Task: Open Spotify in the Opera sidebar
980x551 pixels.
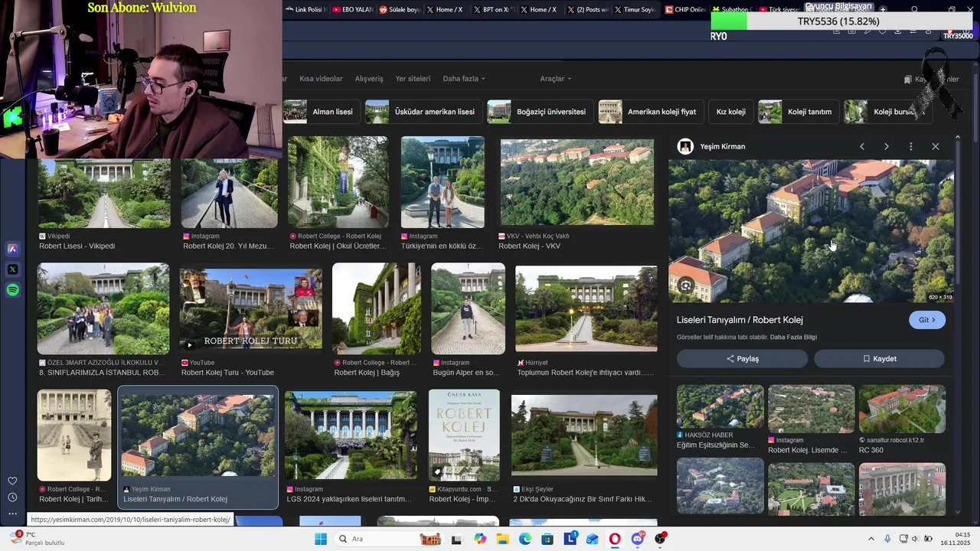Action: pos(12,290)
